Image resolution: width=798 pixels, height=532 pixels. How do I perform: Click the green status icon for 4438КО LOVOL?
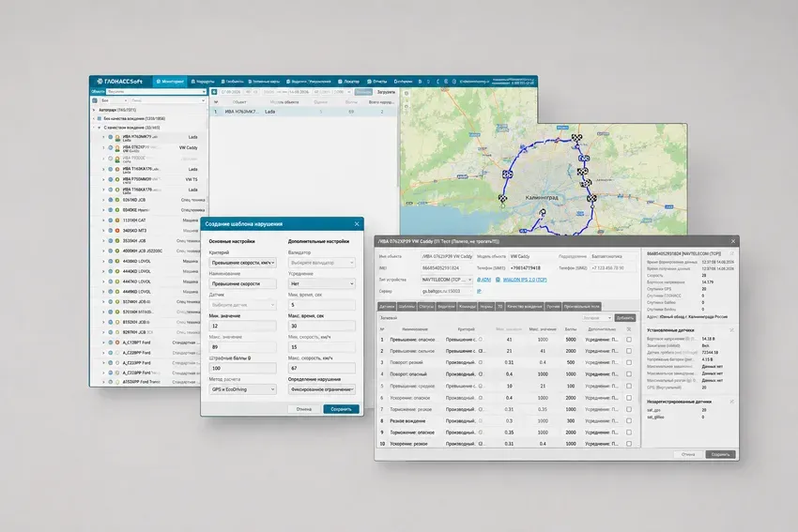click(117, 261)
